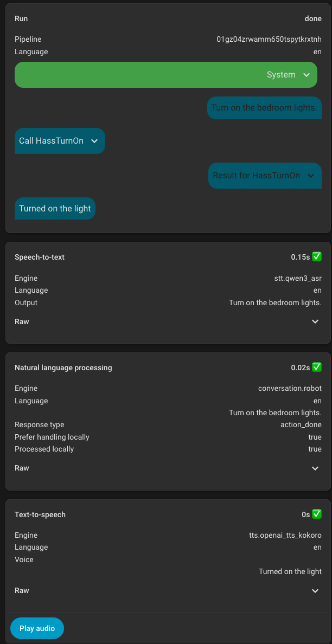Image resolution: width=332 pixels, height=644 pixels.
Task: Expand the System message chevron
Action: click(x=307, y=75)
